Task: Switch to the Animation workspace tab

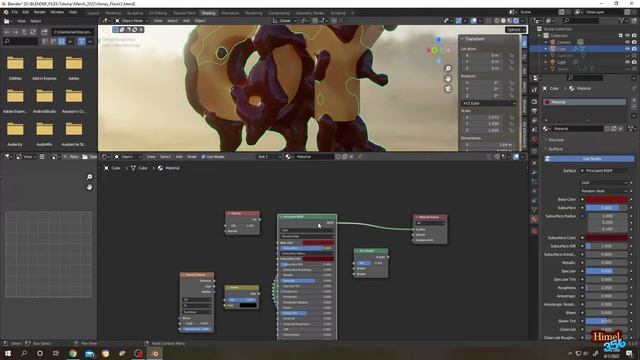Action: (x=230, y=13)
